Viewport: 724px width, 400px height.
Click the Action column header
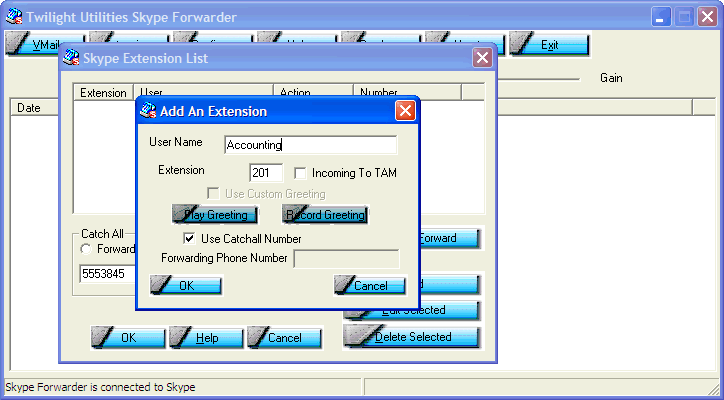coord(314,91)
